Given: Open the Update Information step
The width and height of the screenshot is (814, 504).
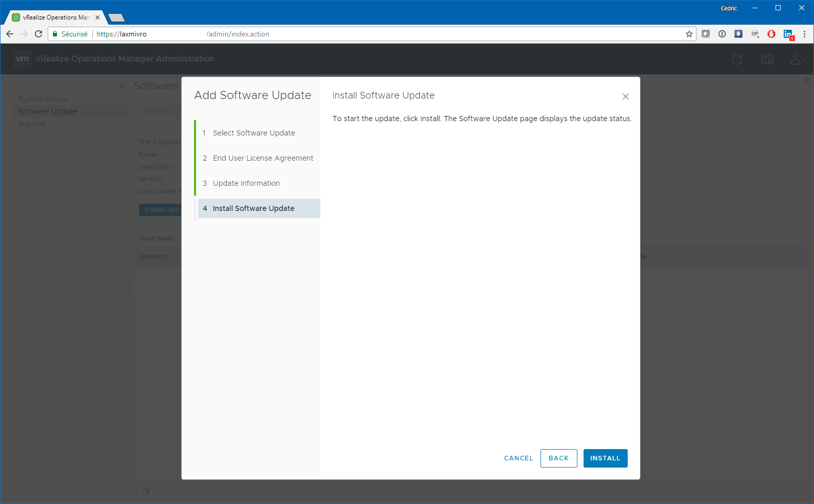Looking at the screenshot, I should (246, 183).
